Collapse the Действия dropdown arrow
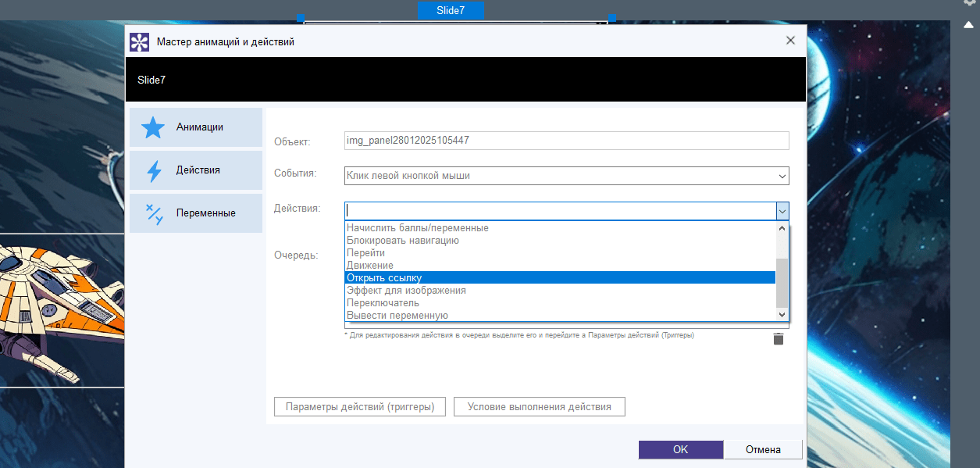Image resolution: width=980 pixels, height=468 pixels. tap(782, 211)
